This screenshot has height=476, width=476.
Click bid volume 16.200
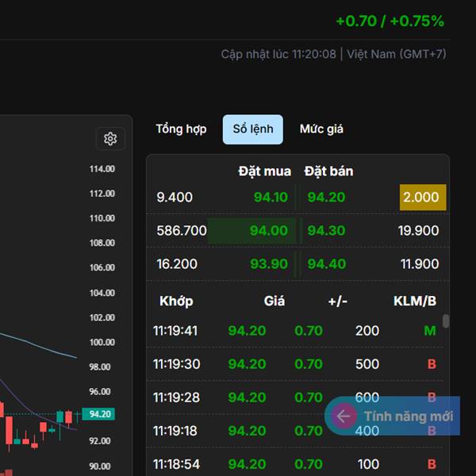177,264
